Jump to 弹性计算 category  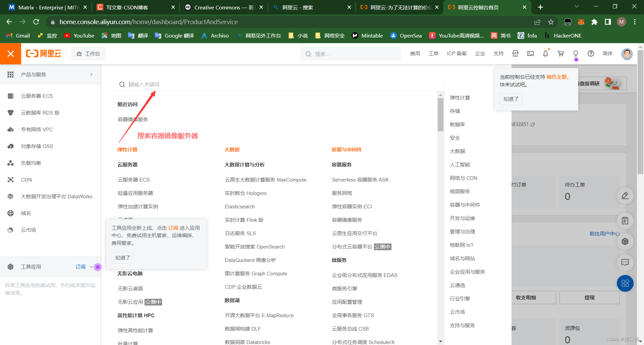point(460,98)
